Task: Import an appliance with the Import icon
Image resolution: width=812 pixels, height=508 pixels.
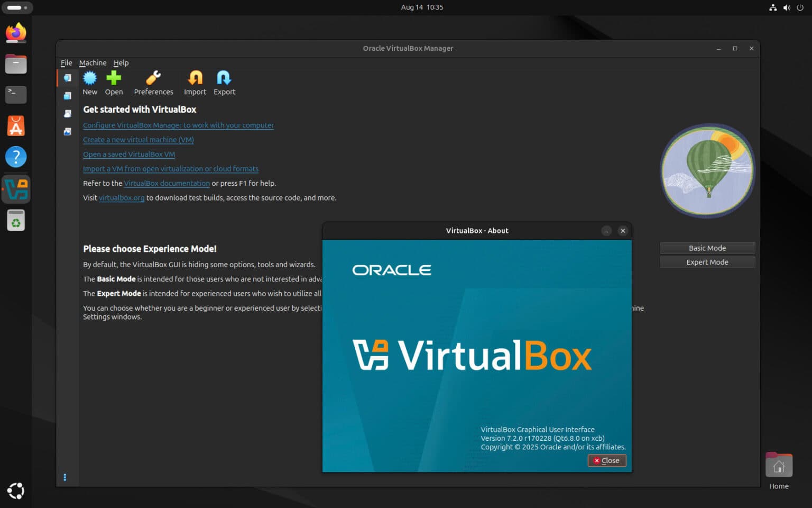Action: tap(195, 82)
